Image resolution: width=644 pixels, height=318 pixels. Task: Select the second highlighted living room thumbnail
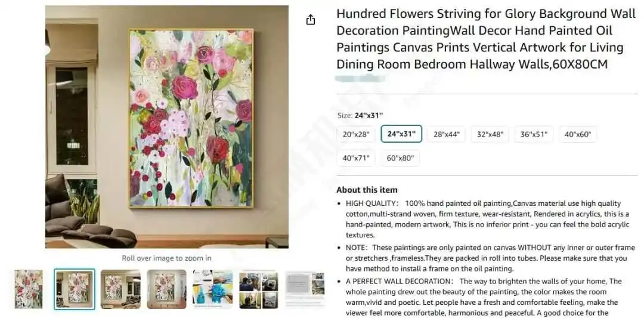[x=75, y=289]
